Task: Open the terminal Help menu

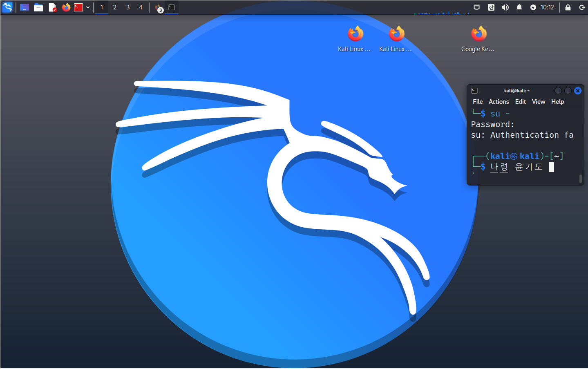Action: coord(558,102)
